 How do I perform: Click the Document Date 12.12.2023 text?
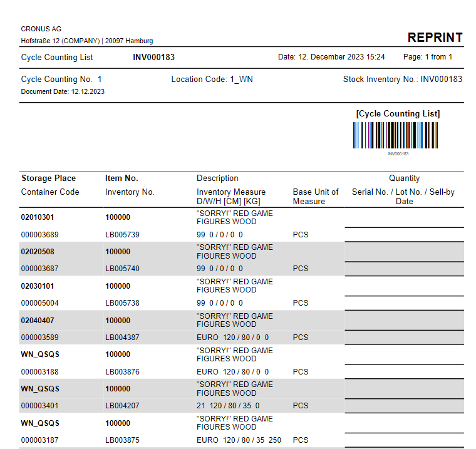(63, 91)
